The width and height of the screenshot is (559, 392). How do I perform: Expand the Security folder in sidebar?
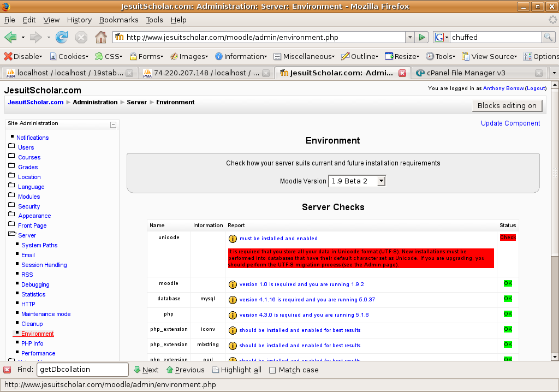tap(12, 205)
